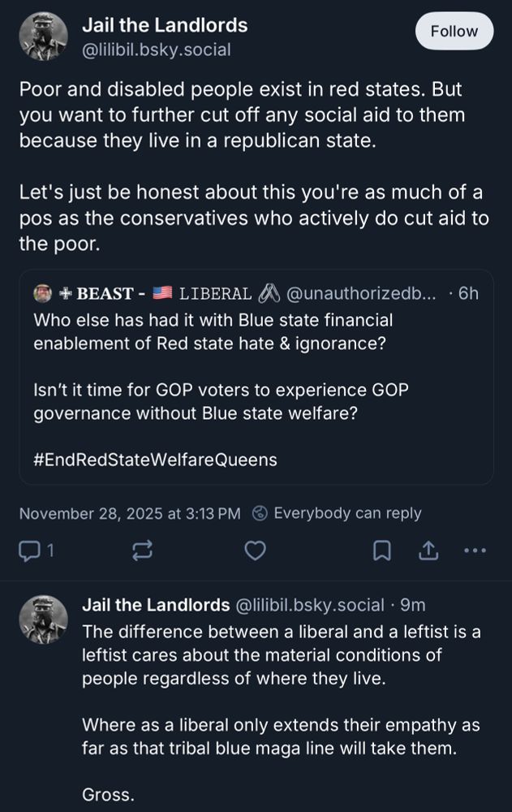The height and width of the screenshot is (812, 512).
Task: Click the quoted post's 6h timestamp
Action: (x=468, y=293)
